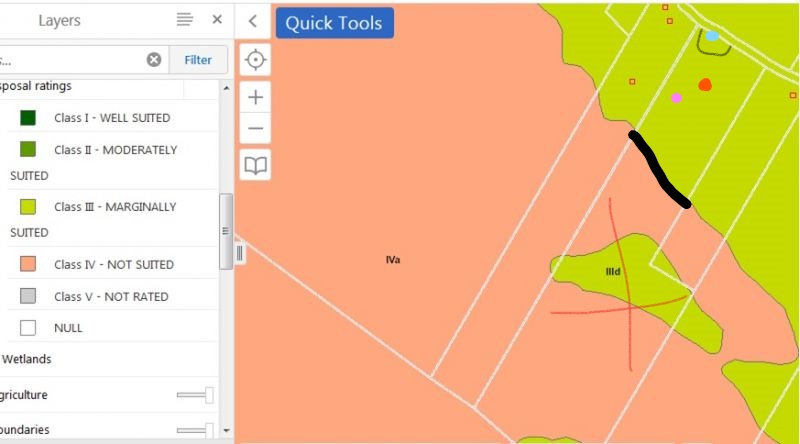Viewport: 800px width, 444px height.
Task: Click the Filter button
Action: [198, 60]
